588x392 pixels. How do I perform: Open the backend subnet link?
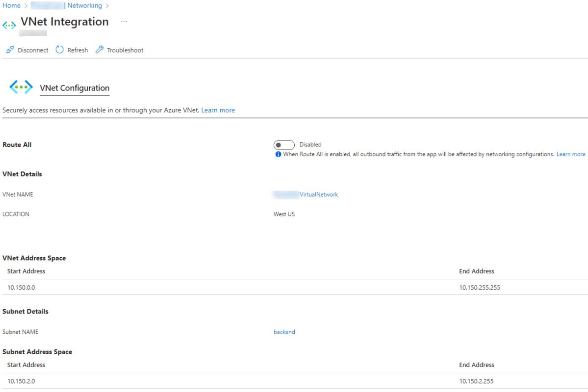pos(284,332)
